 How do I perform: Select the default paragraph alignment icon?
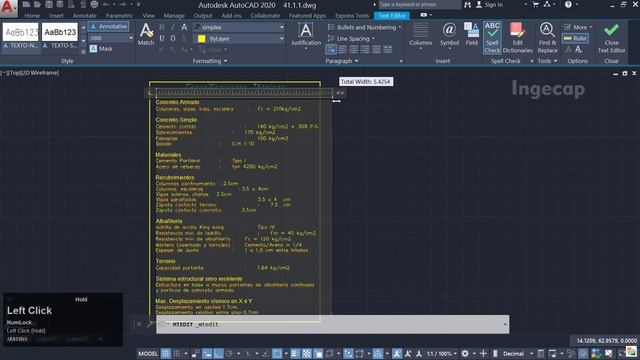[331, 49]
